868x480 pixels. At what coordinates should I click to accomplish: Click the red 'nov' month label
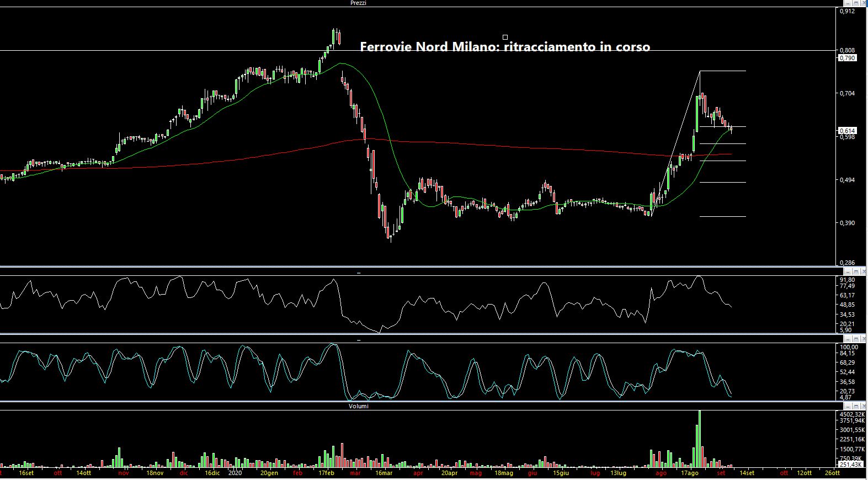pyautogui.click(x=124, y=473)
